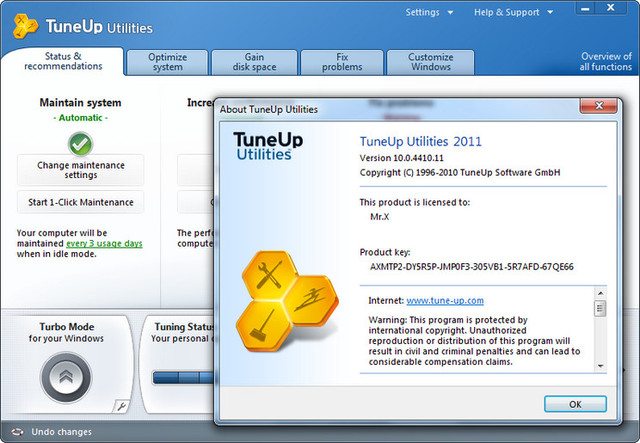Click the Undo changes label
Screen dimensions: 640x443
point(62,432)
